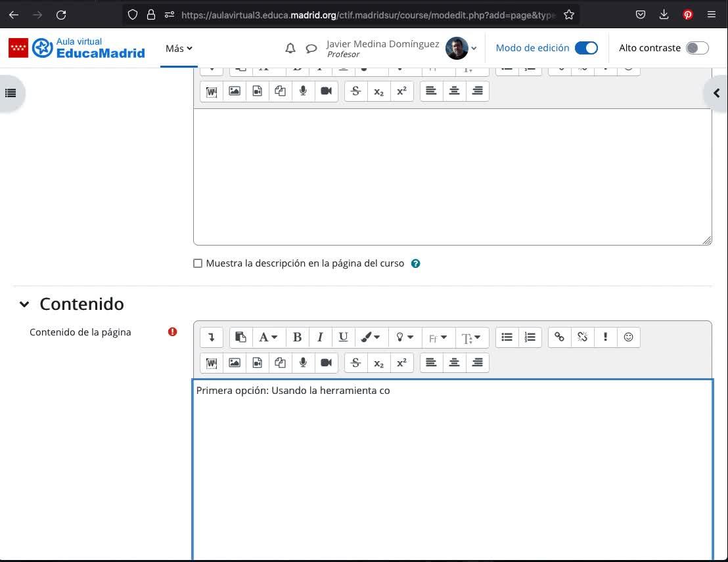Open the Firefox application menu
The height and width of the screenshot is (562, 728).
712,14
